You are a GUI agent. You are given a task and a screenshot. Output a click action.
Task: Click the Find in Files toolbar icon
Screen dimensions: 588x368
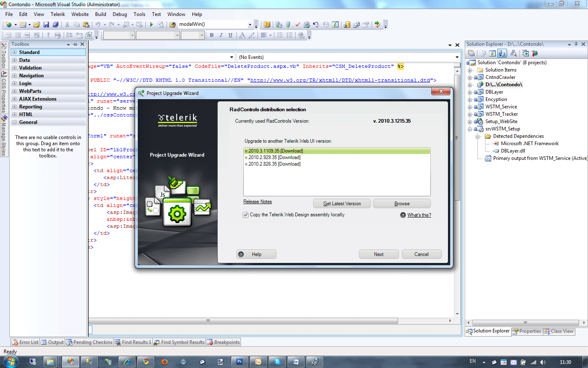173,25
